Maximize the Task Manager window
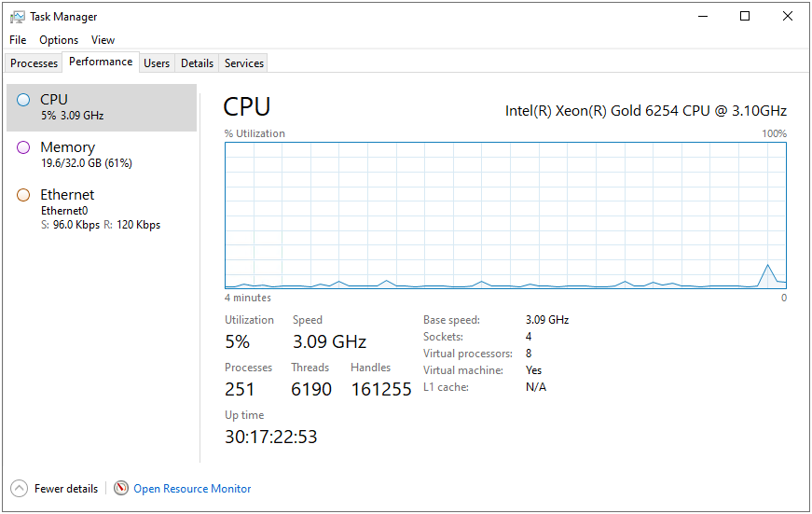The width and height of the screenshot is (812, 514). point(745,16)
